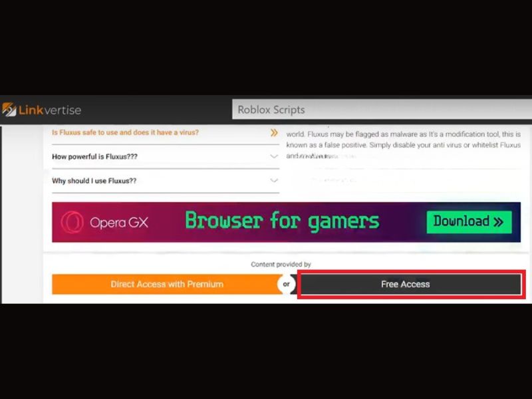Click the round 'or' divider badge

click(287, 285)
